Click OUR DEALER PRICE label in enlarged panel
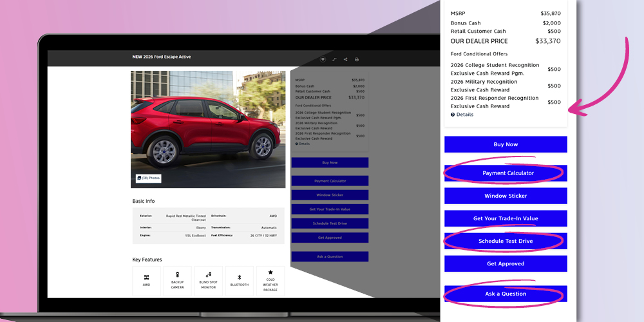The image size is (644, 322). (479, 41)
